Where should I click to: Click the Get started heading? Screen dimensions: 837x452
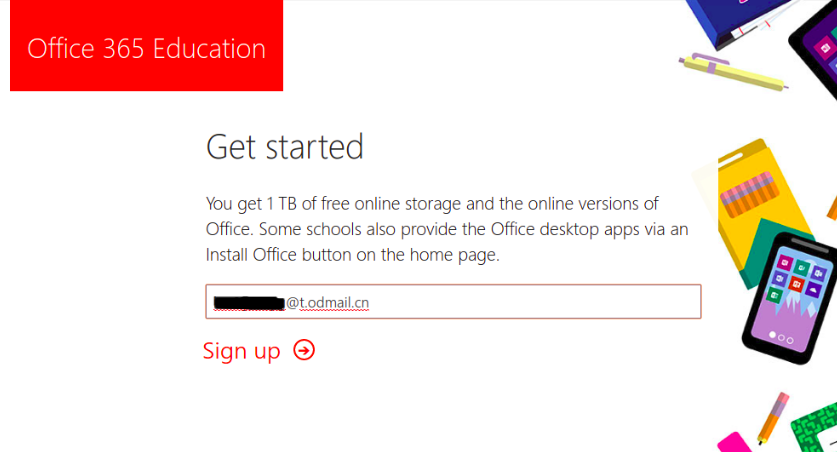coord(284,147)
